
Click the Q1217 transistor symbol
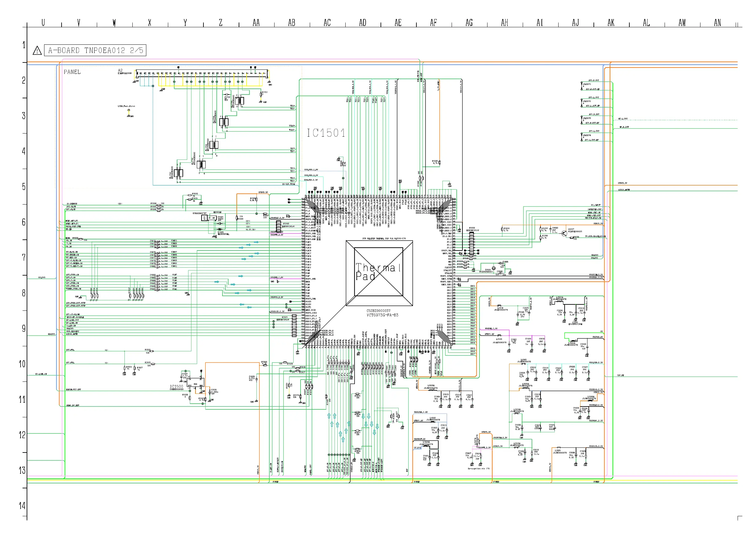[x=564, y=233]
